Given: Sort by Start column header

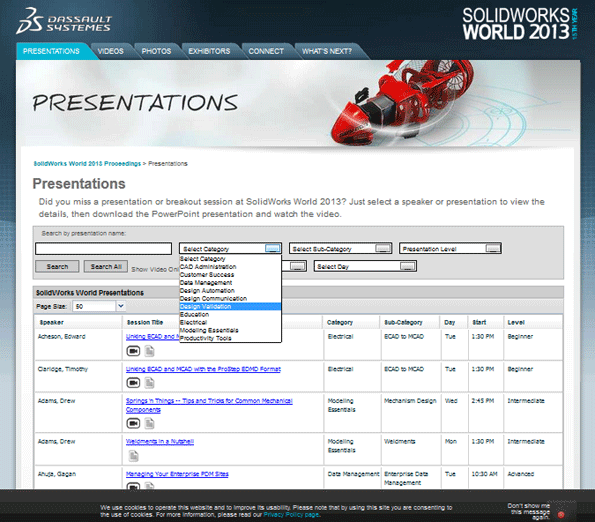Looking at the screenshot, I should pos(479,322).
